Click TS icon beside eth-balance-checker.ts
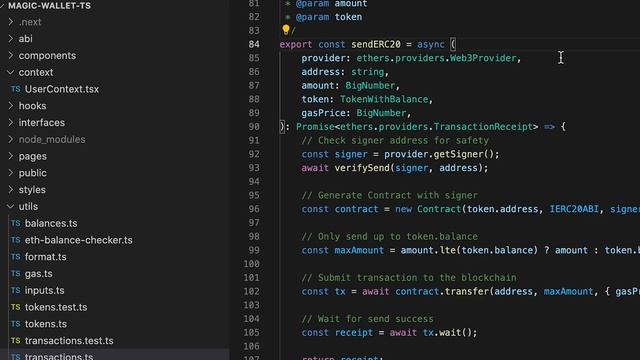The height and width of the screenshot is (360, 640). pos(16,240)
